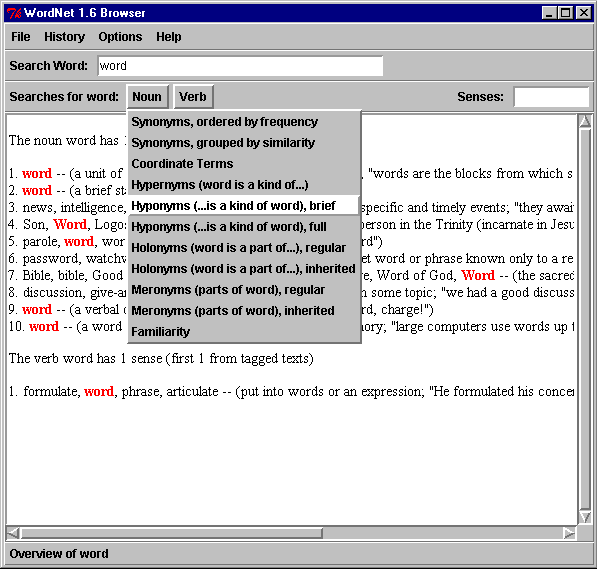Minimize the WordNet Browser window
Viewport: 597px width, 569px height.
[x=549, y=13]
